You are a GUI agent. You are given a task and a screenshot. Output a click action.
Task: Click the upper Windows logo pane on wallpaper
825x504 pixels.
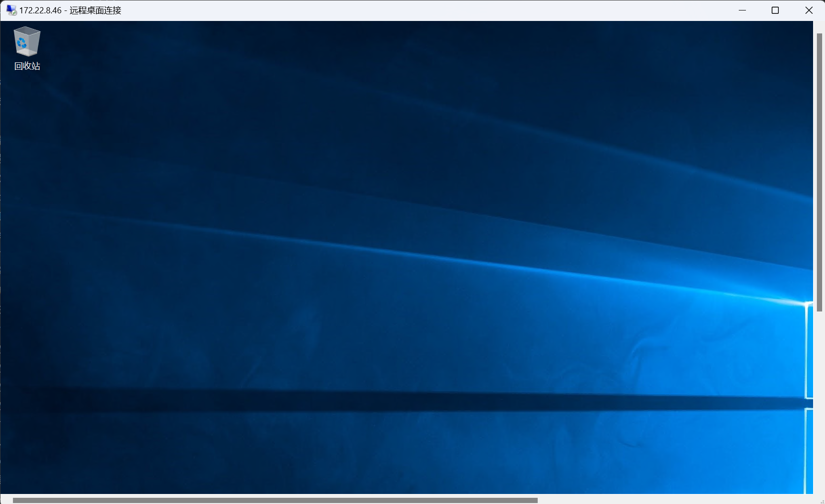click(809, 350)
